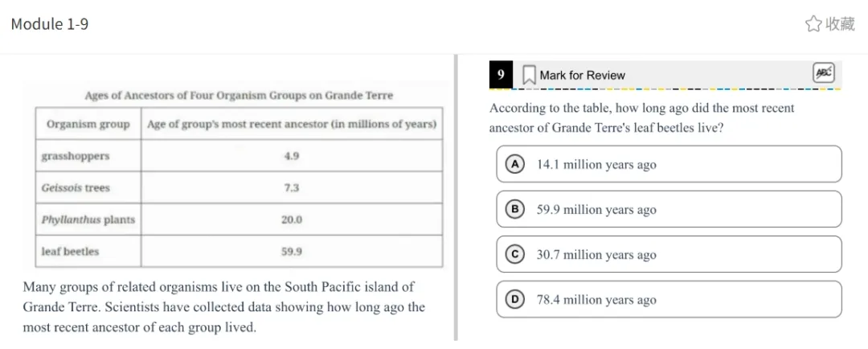Click the Module 1-9 heading
Screen dimensions: 868x349
click(50, 24)
